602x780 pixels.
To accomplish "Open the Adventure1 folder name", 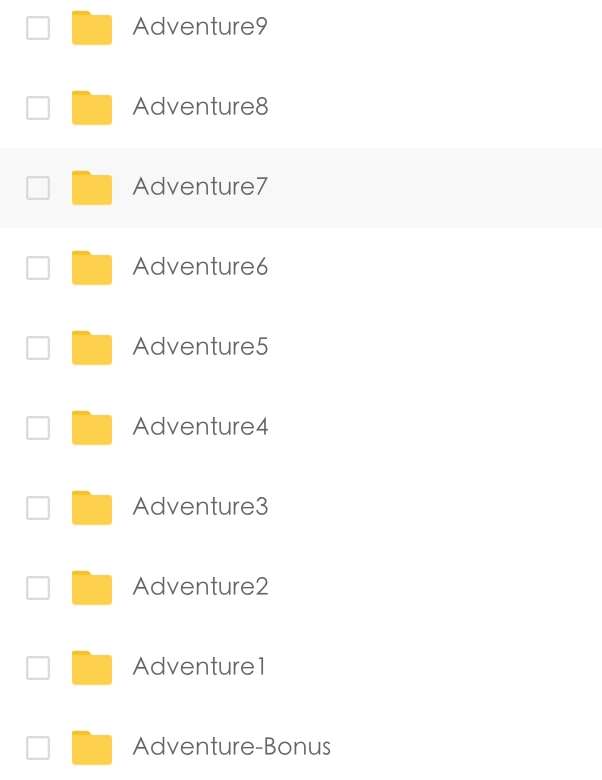I will [x=199, y=667].
